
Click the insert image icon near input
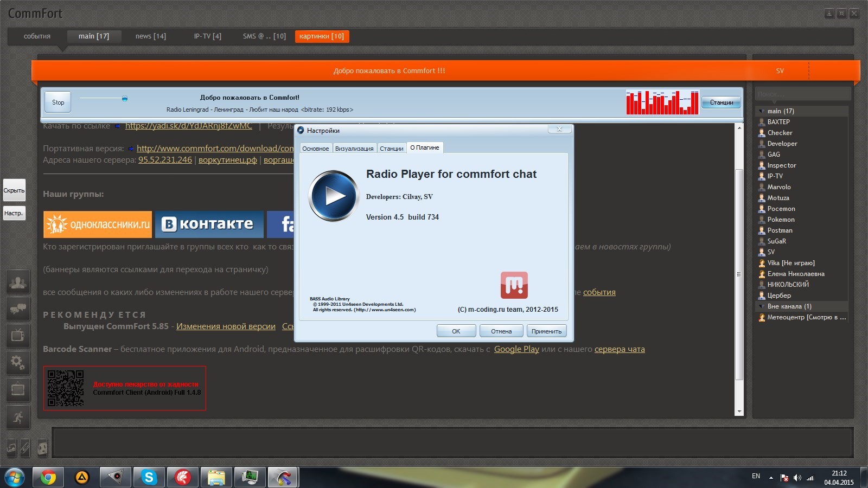tap(11, 448)
